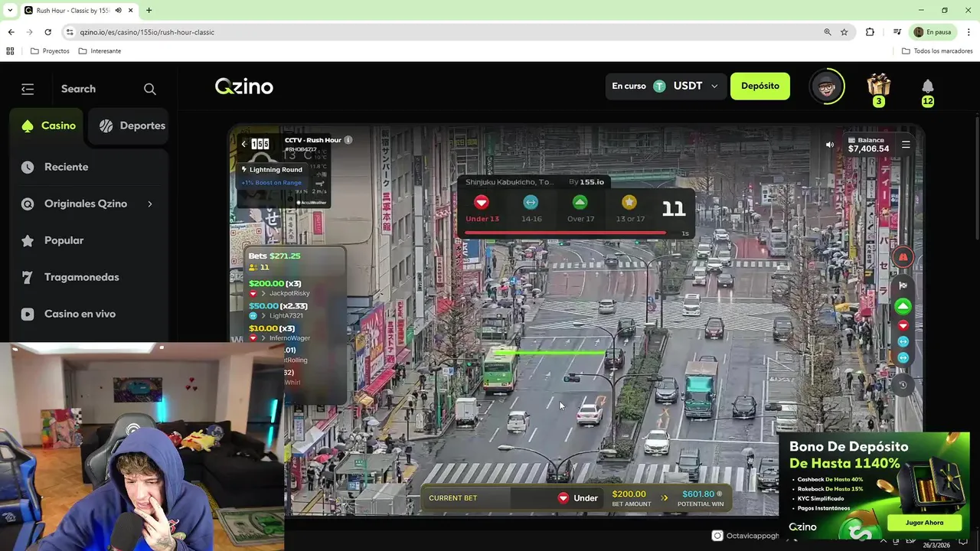Go back with the arrow beside 155 logo

(243, 144)
